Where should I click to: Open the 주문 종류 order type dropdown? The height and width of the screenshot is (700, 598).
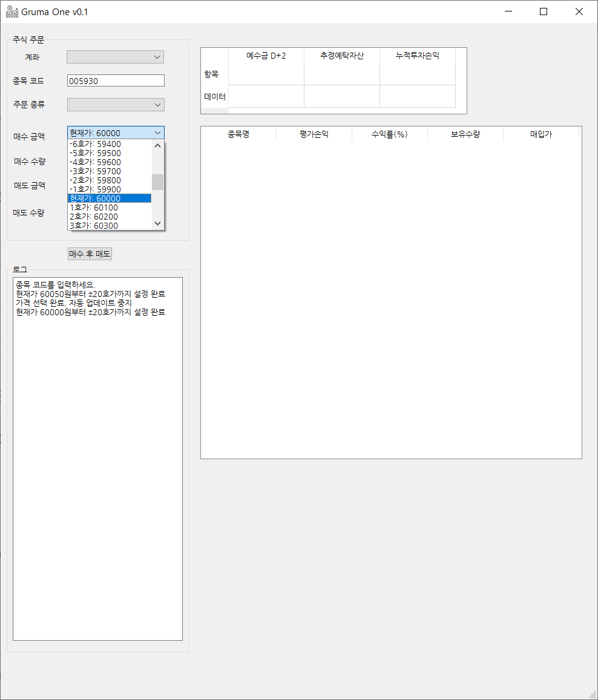[x=116, y=105]
